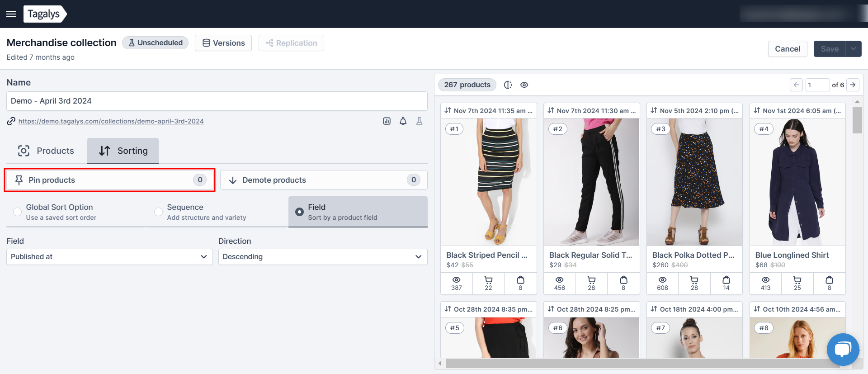The width and height of the screenshot is (868, 374).
Task: Click the Cancel button
Action: (x=788, y=49)
